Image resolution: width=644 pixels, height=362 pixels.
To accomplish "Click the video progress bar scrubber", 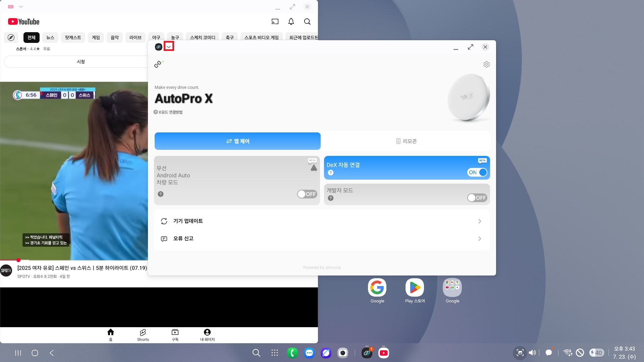I will point(18,260).
